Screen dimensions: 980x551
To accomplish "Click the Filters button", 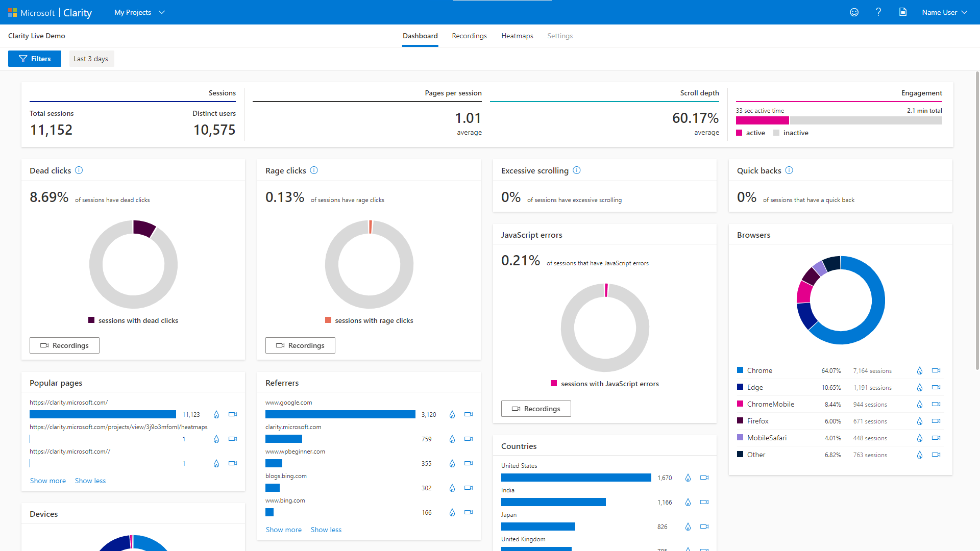I will 35,59.
